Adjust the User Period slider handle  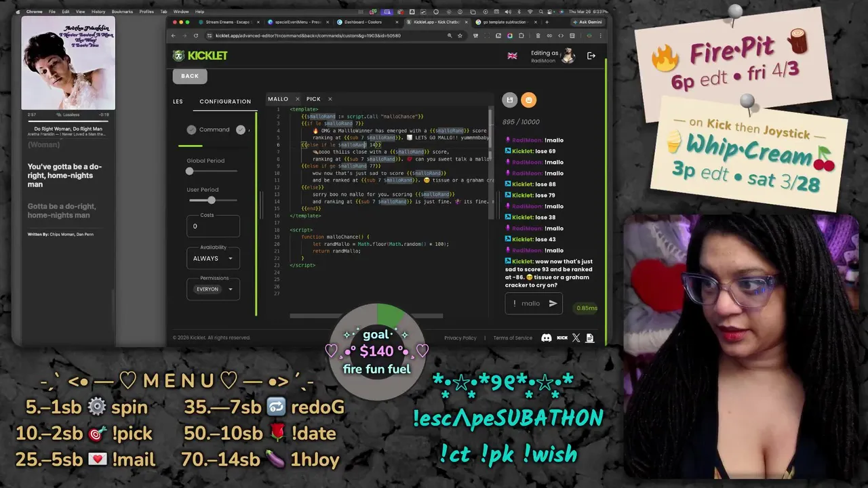[212, 201]
